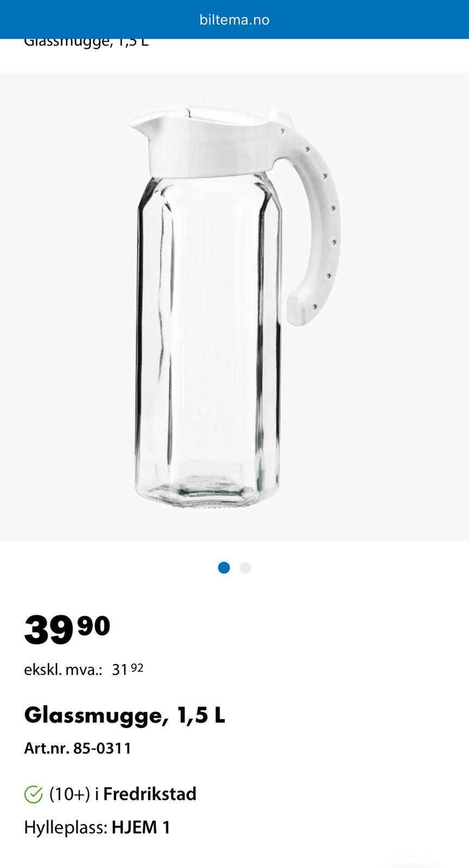Click the 39,90 price
This screenshot has width=469, height=868.
coord(67,629)
